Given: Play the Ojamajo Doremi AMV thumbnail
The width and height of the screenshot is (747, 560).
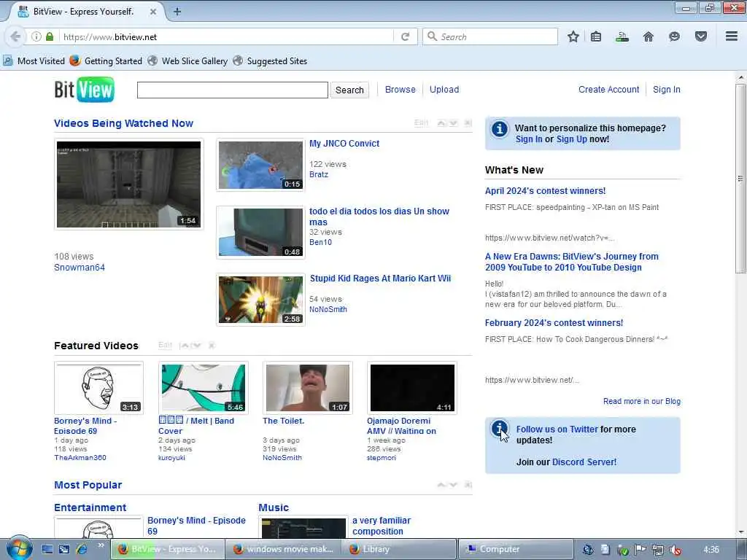Looking at the screenshot, I should point(412,388).
